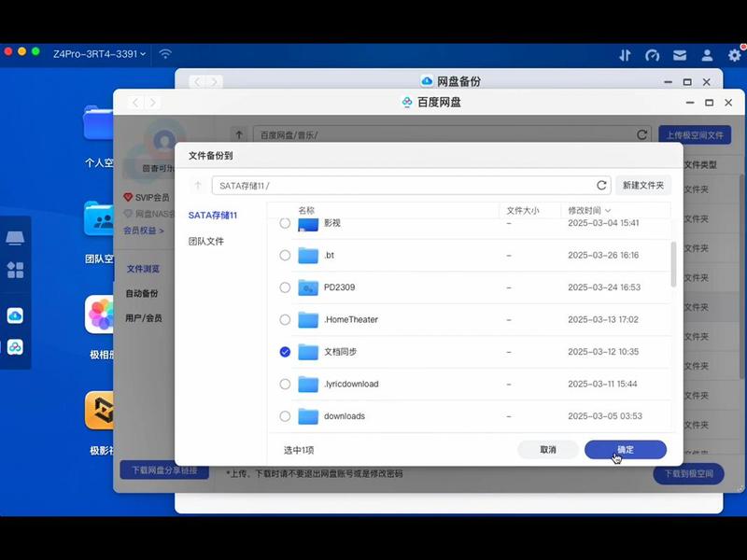The height and width of the screenshot is (560, 747).
Task: Select the .bt folder radio button
Action: (x=285, y=255)
